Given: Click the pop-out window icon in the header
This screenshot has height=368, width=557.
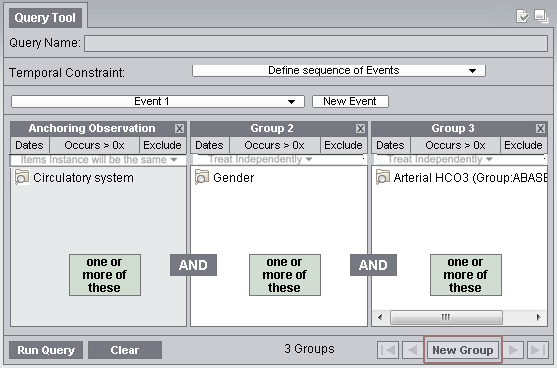Looking at the screenshot, I should click(x=541, y=16).
